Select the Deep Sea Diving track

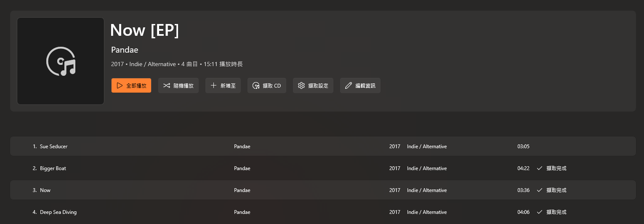tap(323, 212)
